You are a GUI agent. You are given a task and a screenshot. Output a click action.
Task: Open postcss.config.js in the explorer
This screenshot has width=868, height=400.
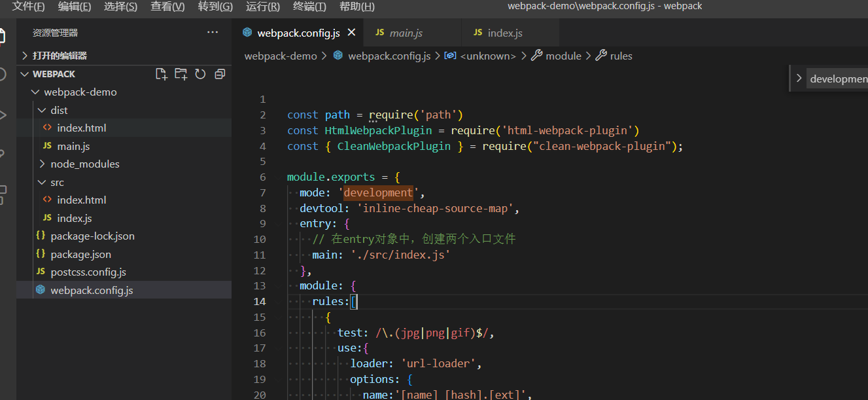[124, 272]
